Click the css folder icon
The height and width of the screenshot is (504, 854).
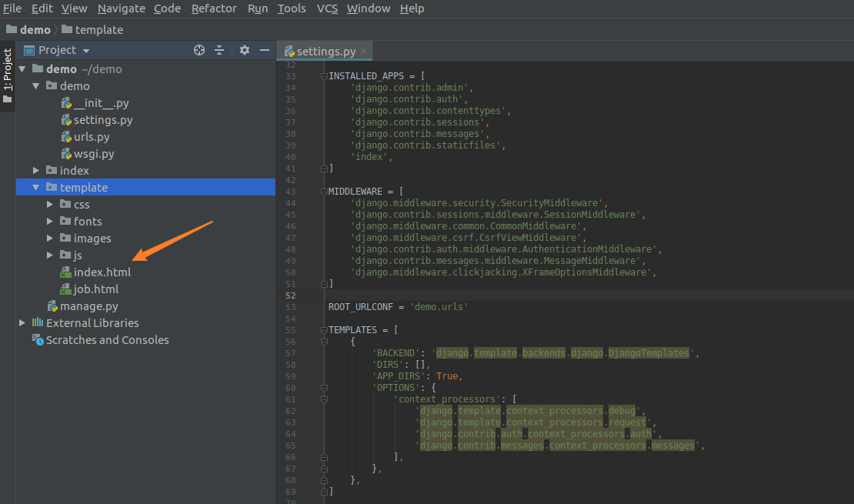coord(65,204)
